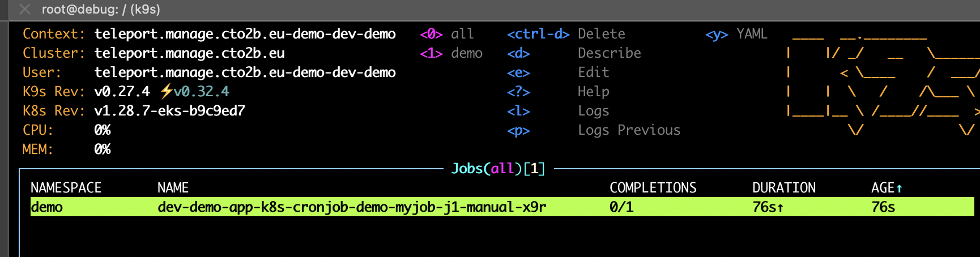Click the Jobs(all)[1] panel title

point(498,169)
